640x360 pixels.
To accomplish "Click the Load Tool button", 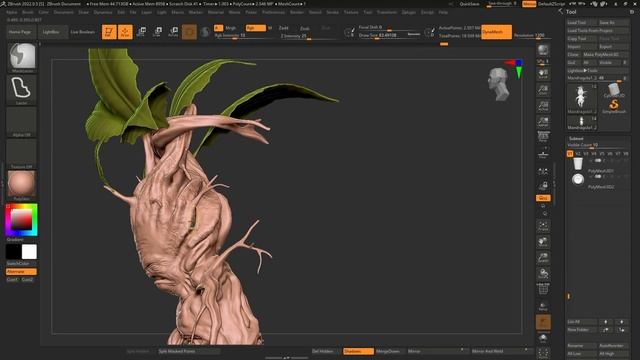I will 582,22.
